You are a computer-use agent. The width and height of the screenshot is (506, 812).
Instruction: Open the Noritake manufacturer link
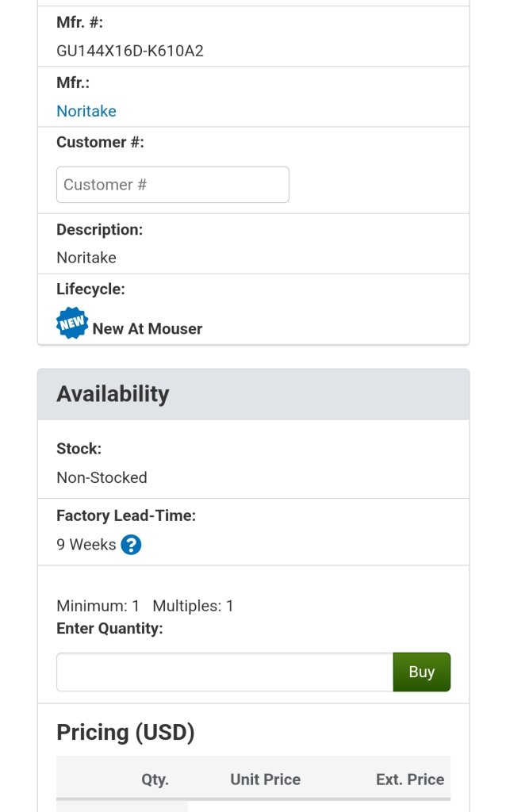[x=86, y=111]
